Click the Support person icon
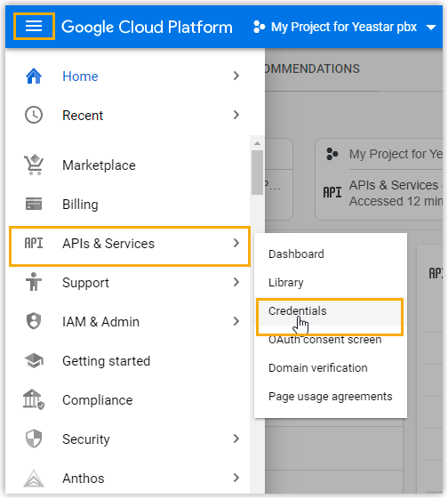Screen dimensions: 448x499 click(34, 282)
